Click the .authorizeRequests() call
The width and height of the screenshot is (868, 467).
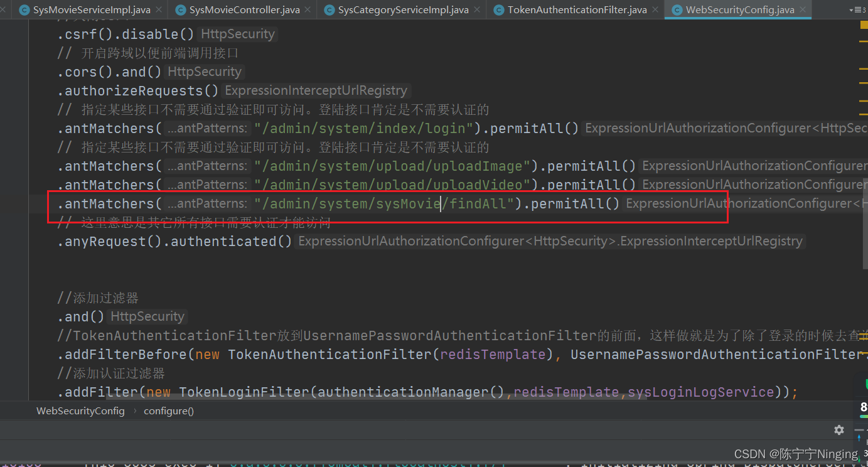[138, 91]
